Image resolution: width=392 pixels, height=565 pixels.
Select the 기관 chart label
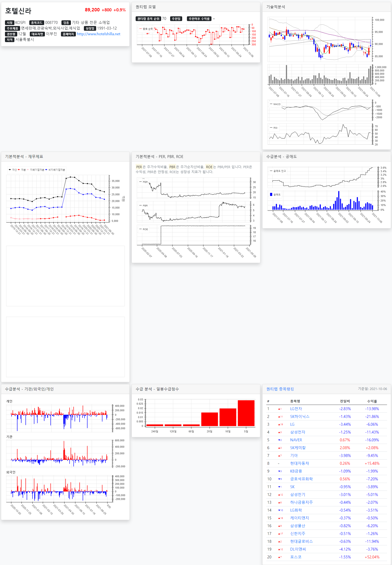click(9, 437)
